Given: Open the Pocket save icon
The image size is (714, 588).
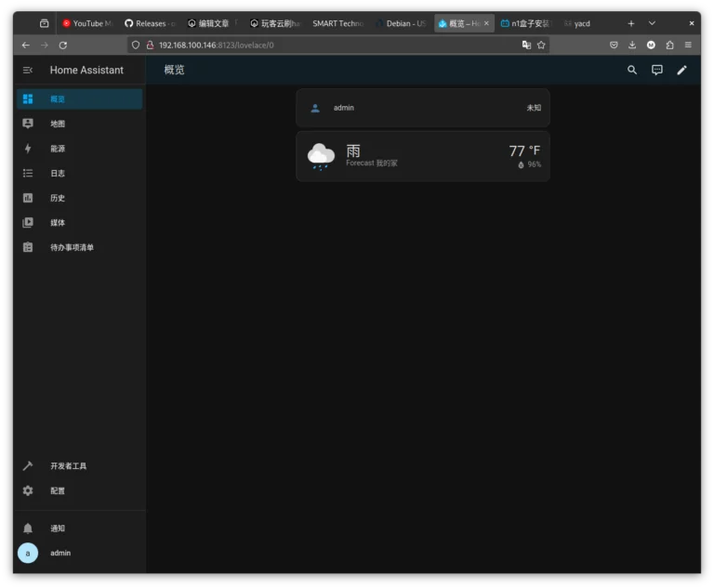Looking at the screenshot, I should pyautogui.click(x=614, y=45).
